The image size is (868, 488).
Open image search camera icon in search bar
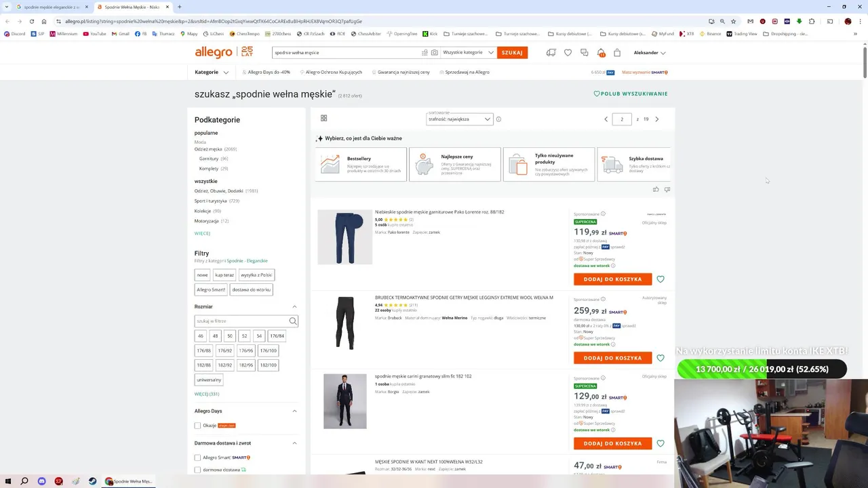coord(435,52)
